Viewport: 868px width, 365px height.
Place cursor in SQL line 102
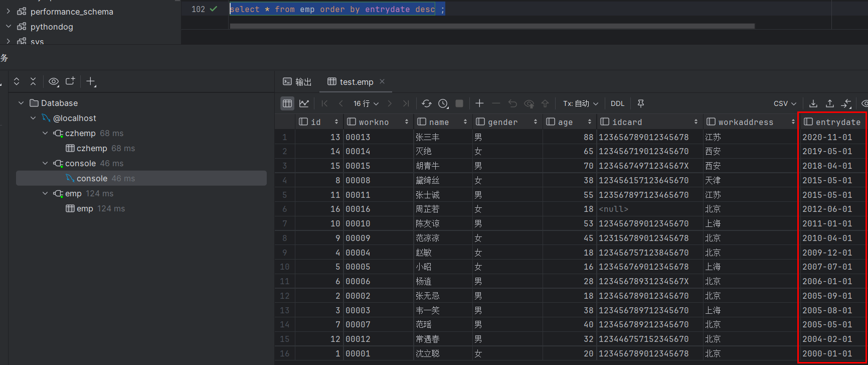coord(337,9)
